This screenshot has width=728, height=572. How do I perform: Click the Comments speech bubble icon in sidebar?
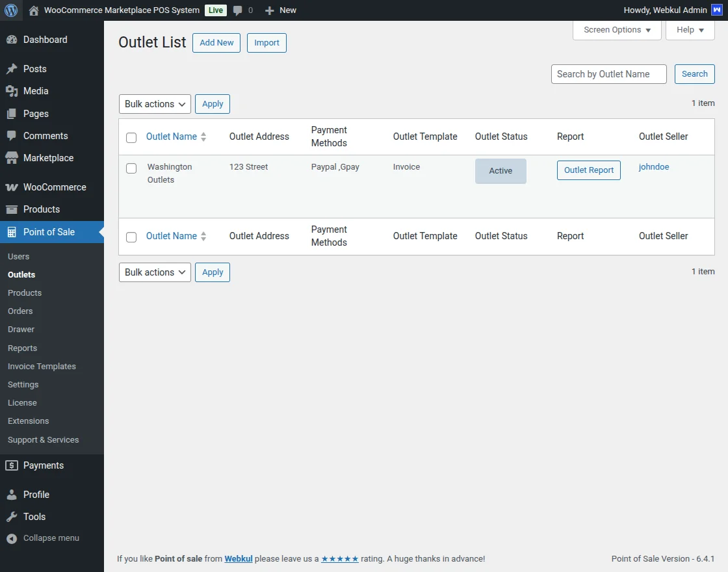12,136
